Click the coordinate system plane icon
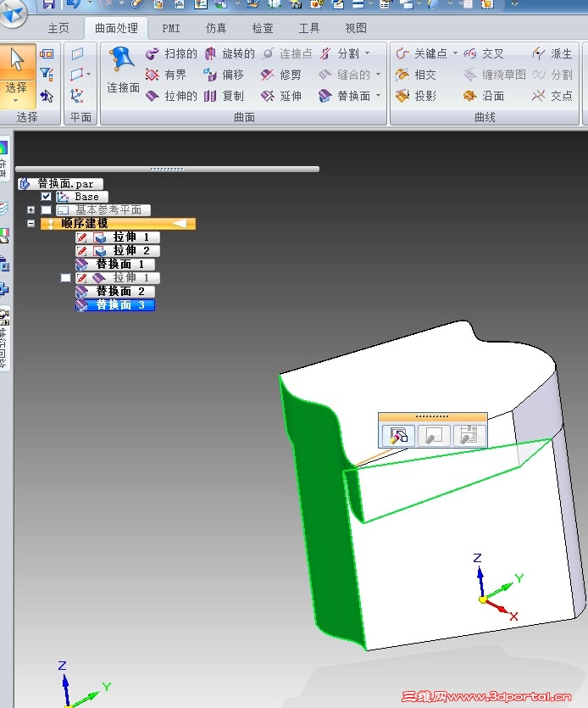The image size is (588, 708). pyautogui.click(x=76, y=96)
